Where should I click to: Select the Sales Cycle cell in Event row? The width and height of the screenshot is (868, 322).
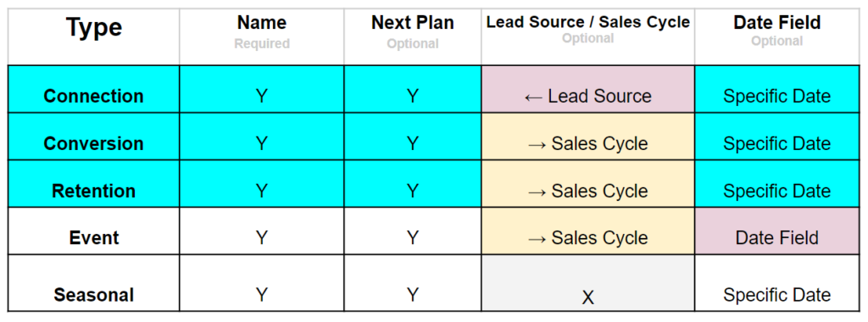[588, 231]
